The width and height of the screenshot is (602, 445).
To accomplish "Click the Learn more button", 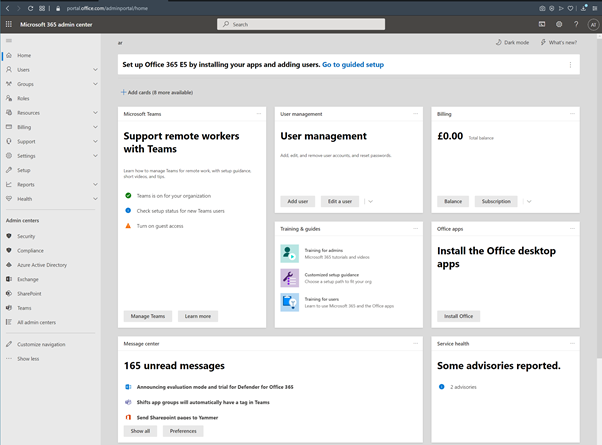I will (198, 316).
